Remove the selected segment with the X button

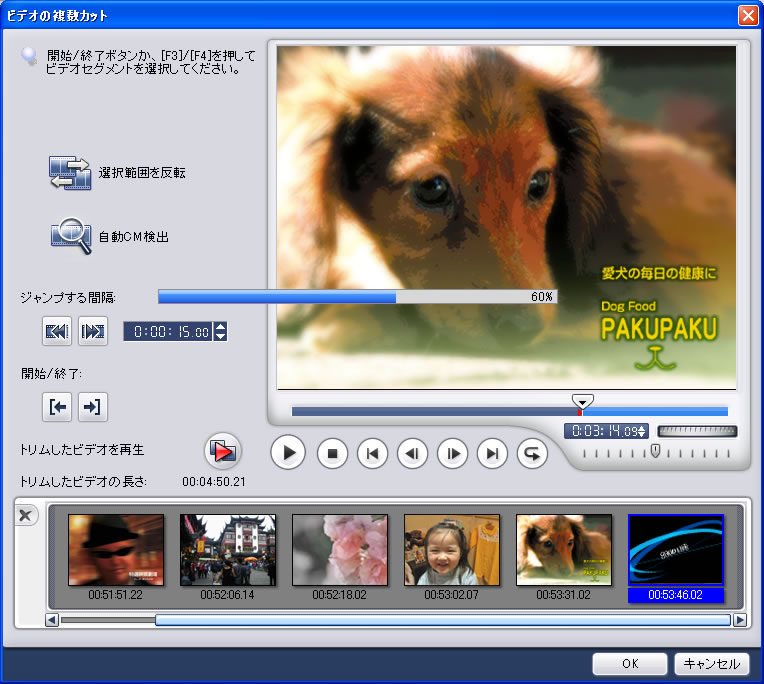(26, 515)
